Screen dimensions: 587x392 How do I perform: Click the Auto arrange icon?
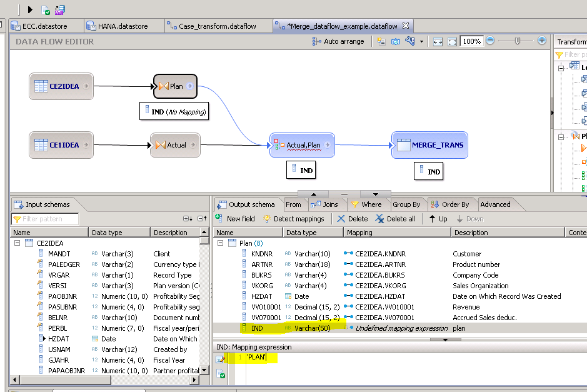click(x=316, y=41)
